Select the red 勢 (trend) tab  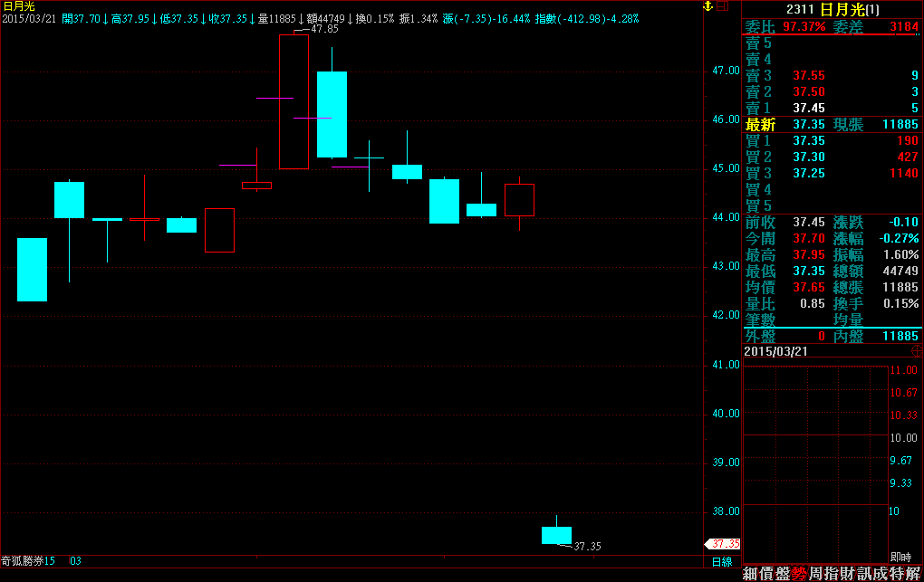(798, 573)
